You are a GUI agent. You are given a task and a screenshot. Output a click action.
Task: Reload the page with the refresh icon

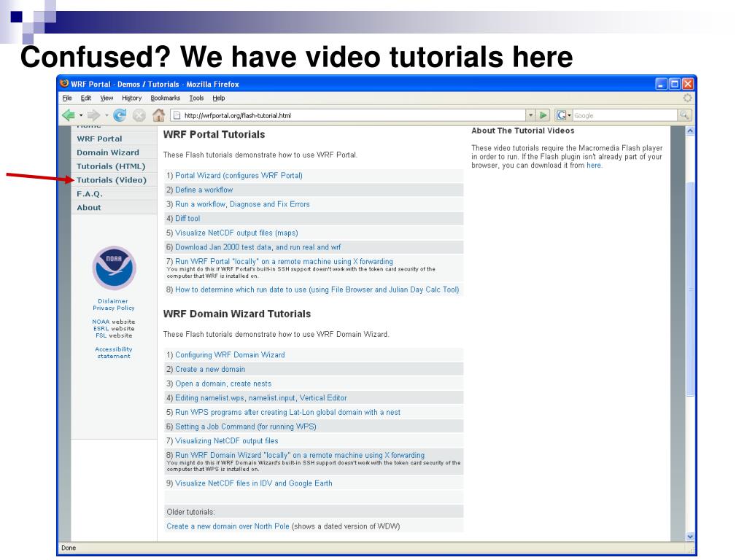point(120,115)
